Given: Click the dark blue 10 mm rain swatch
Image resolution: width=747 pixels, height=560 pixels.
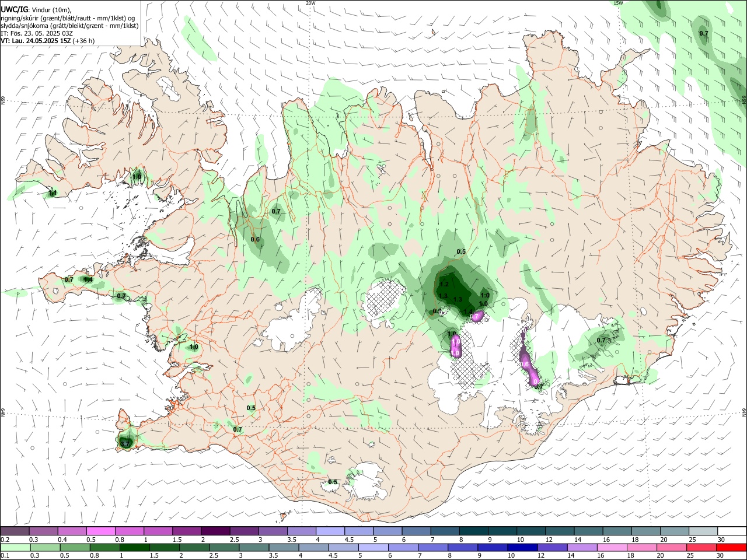Looking at the screenshot, I should tap(522, 548).
